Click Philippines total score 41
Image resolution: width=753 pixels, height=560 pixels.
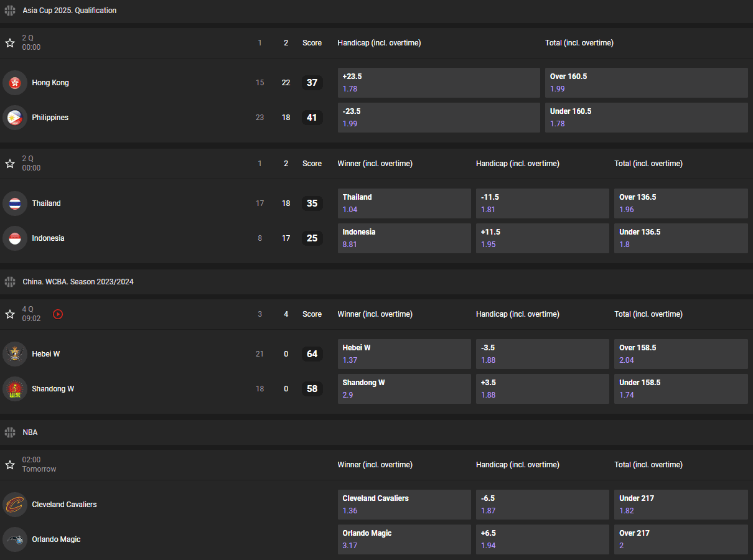pos(312,118)
